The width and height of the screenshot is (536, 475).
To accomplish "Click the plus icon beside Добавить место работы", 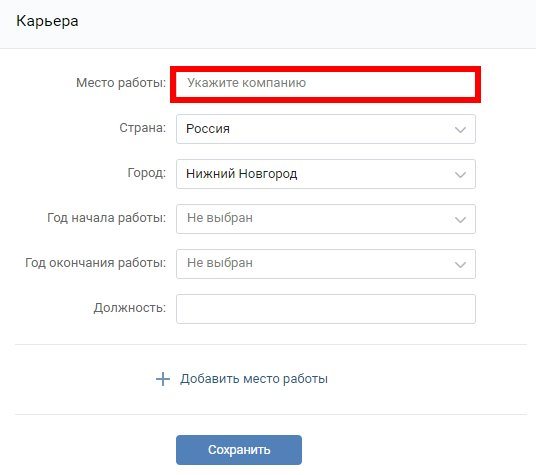I will click(163, 379).
